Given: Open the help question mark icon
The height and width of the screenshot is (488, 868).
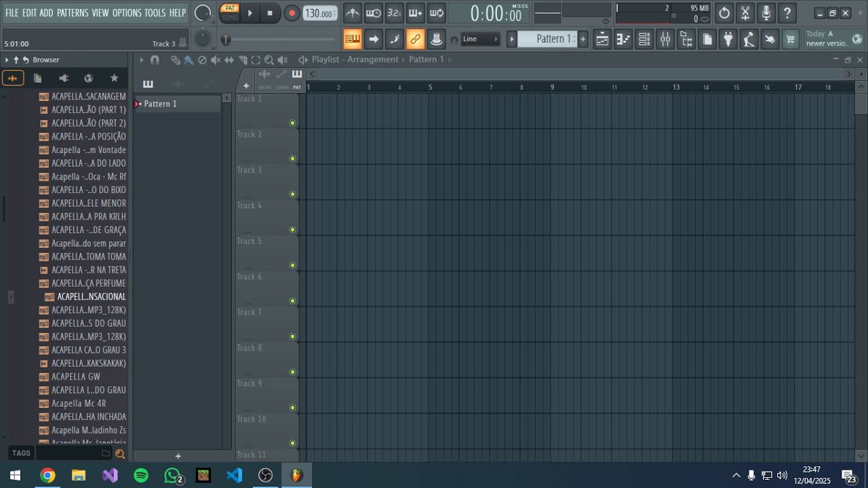Looking at the screenshot, I should (x=787, y=13).
